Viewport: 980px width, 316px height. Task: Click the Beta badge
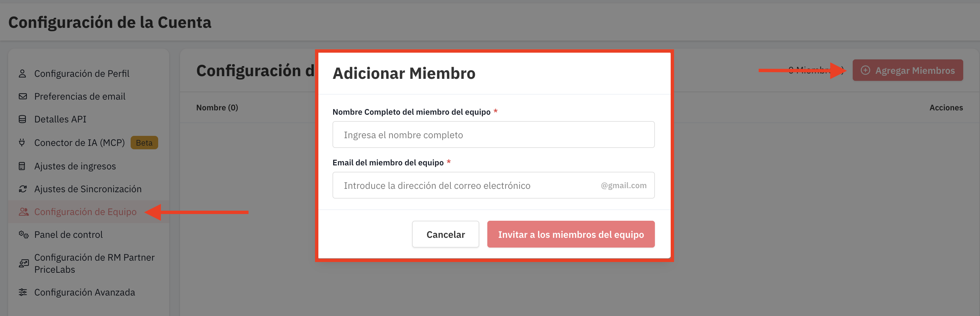(144, 143)
